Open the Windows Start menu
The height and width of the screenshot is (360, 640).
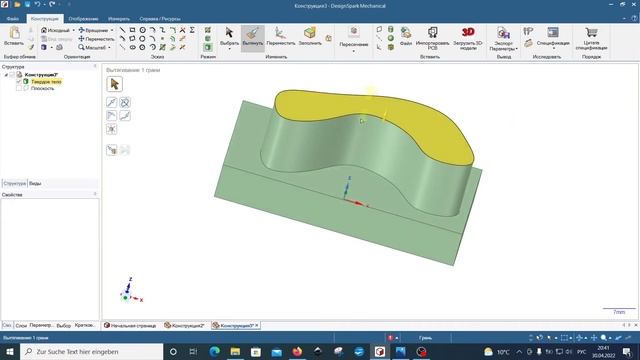pyautogui.click(x=9, y=352)
